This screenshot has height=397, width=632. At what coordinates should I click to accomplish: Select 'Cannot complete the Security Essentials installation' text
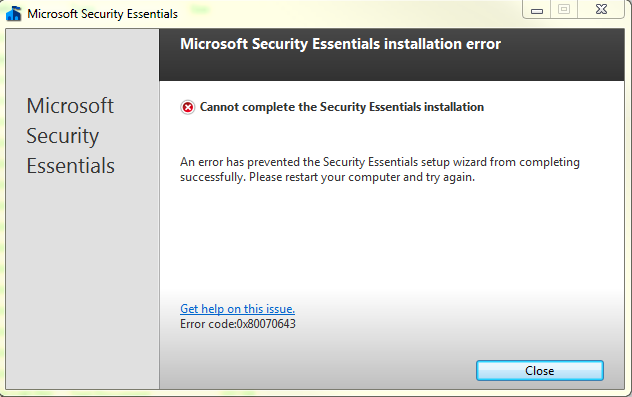tap(342, 107)
